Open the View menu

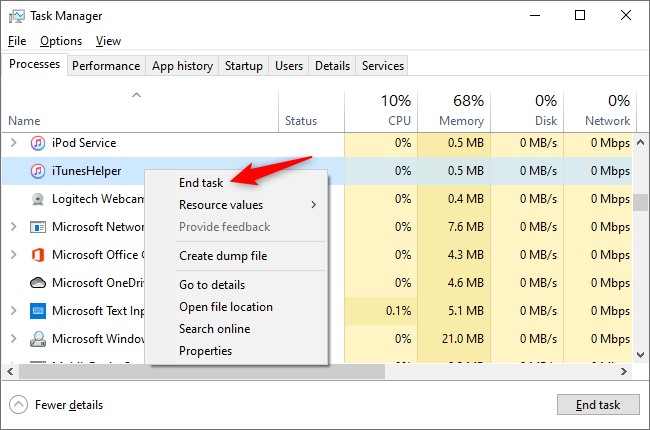[108, 41]
